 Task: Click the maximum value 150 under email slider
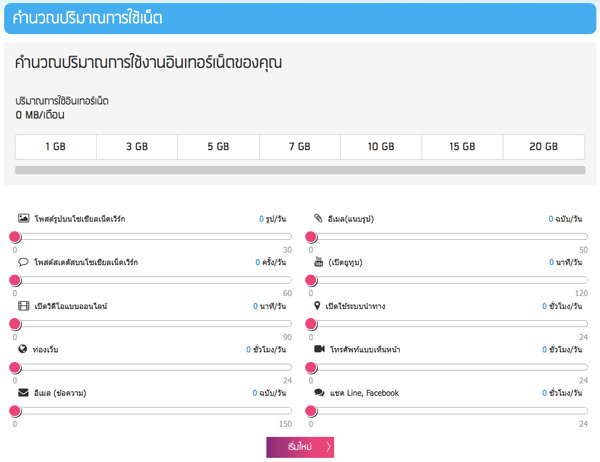pos(285,424)
